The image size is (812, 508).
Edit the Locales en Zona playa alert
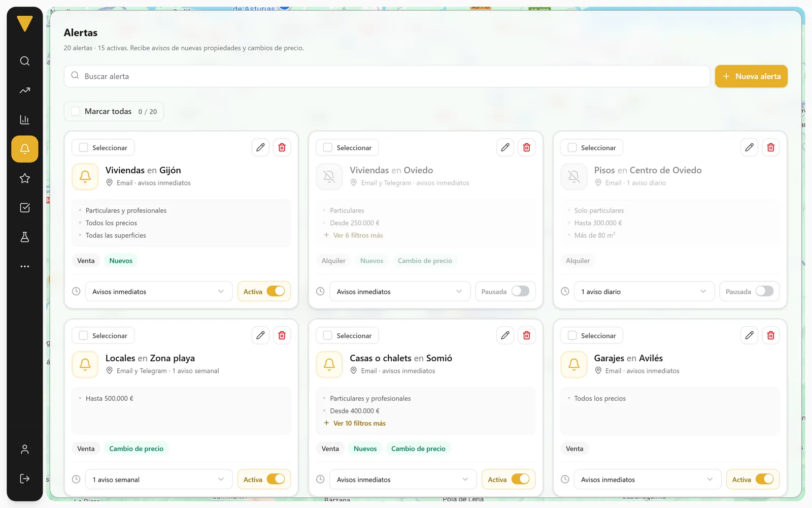pyautogui.click(x=260, y=335)
